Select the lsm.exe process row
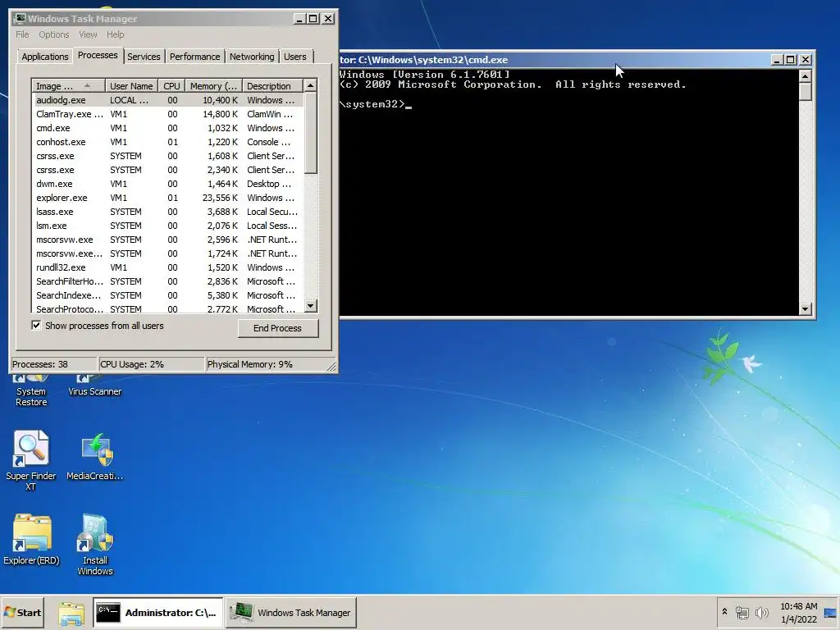 tap(167, 226)
